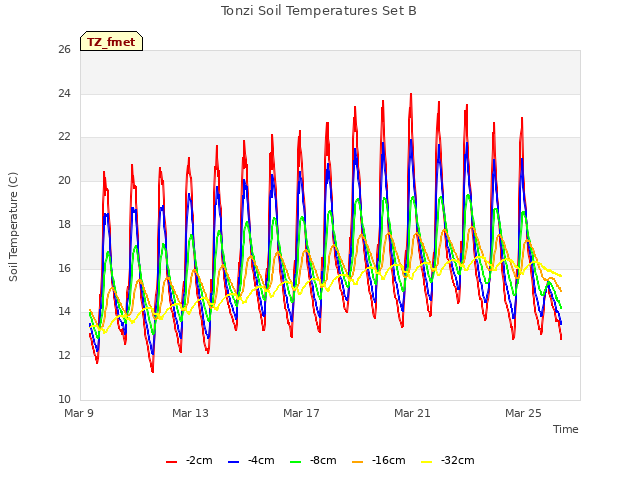
Task: Click the Time axis label
Action: tap(566, 429)
